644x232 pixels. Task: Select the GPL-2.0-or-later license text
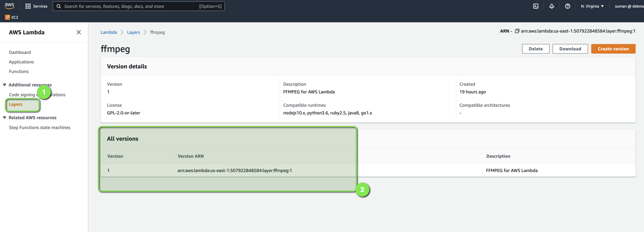coord(124,113)
